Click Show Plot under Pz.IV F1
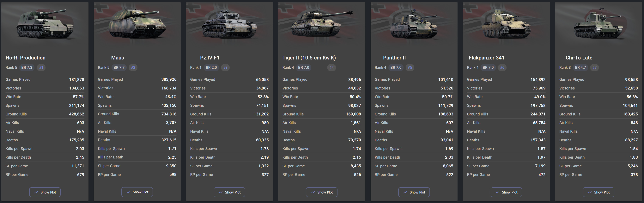This screenshot has width=644, height=203. click(x=229, y=192)
